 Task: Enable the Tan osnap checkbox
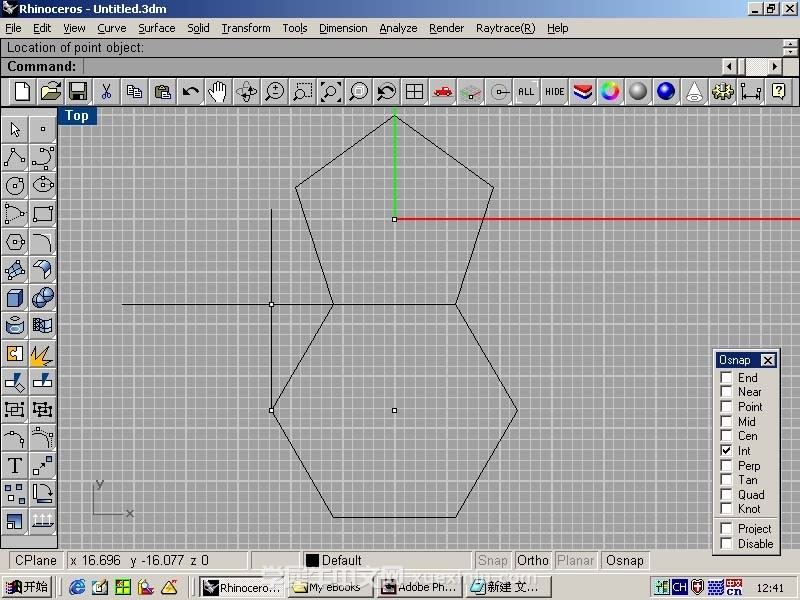tap(726, 480)
